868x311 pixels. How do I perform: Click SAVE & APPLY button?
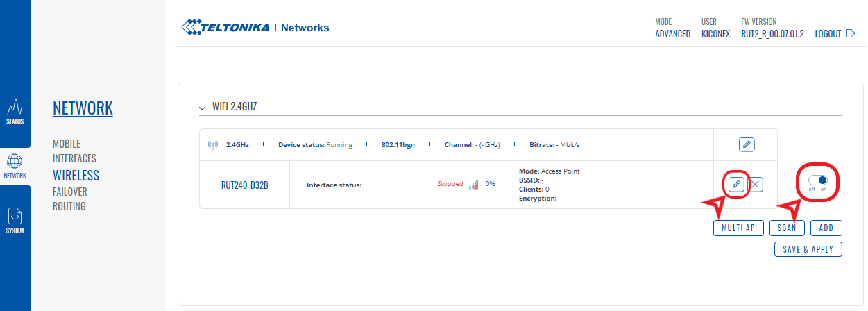pyautogui.click(x=808, y=249)
